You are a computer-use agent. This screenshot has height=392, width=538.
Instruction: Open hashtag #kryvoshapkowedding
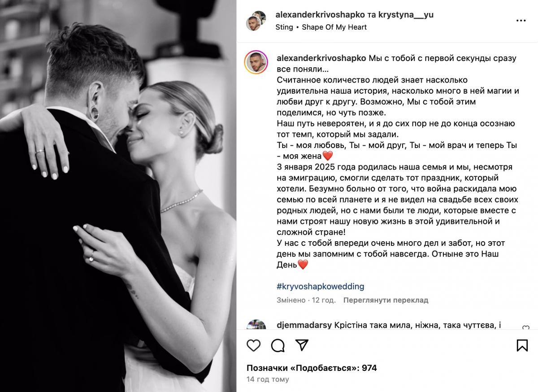tap(321, 286)
